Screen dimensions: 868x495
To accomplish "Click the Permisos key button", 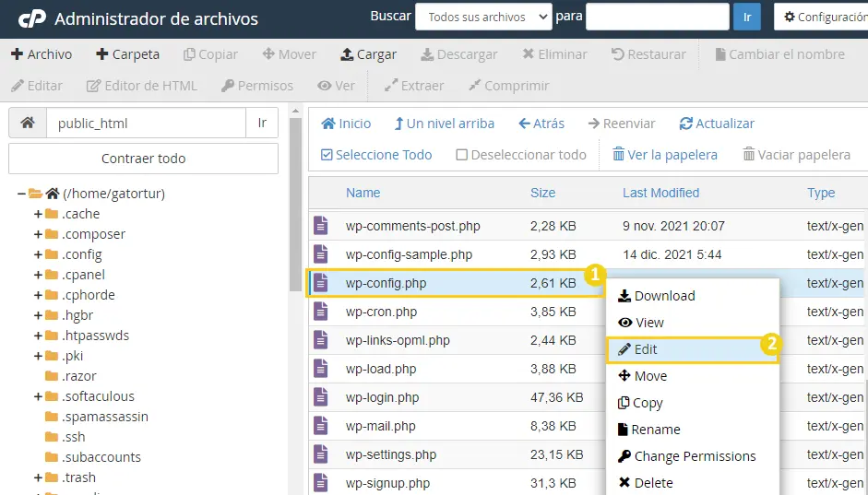I will coord(256,86).
